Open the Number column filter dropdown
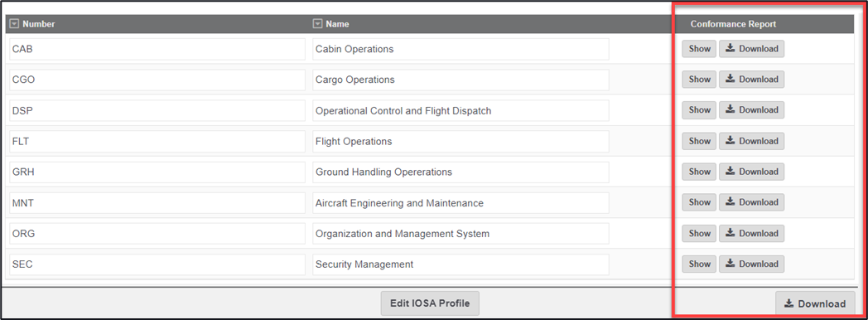The width and height of the screenshot is (868, 320). click(15, 24)
